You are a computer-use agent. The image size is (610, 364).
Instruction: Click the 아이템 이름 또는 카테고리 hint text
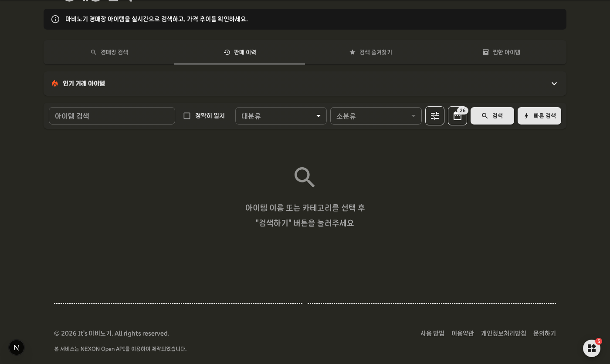[x=305, y=216]
